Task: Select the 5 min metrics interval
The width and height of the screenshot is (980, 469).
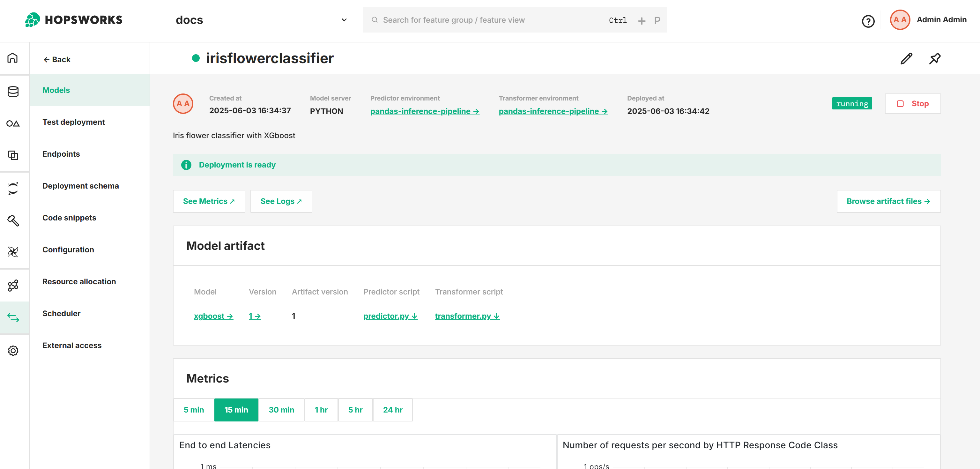Action: (194, 410)
